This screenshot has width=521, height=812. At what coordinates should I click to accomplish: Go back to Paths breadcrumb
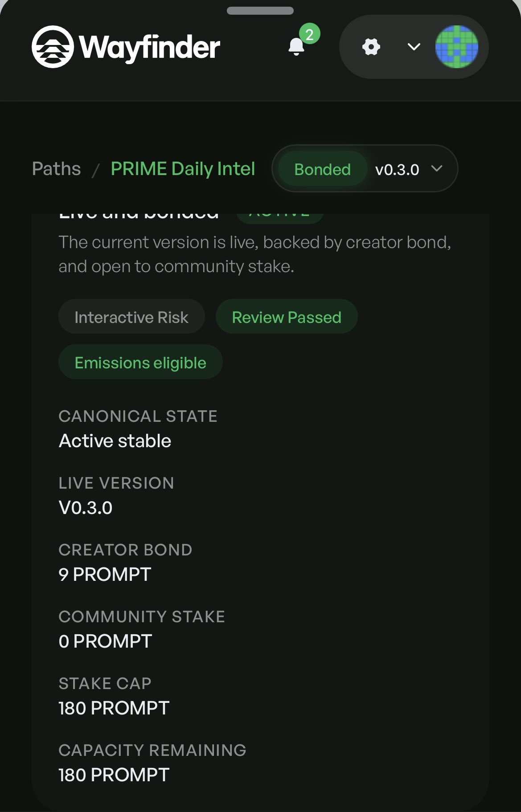57,169
